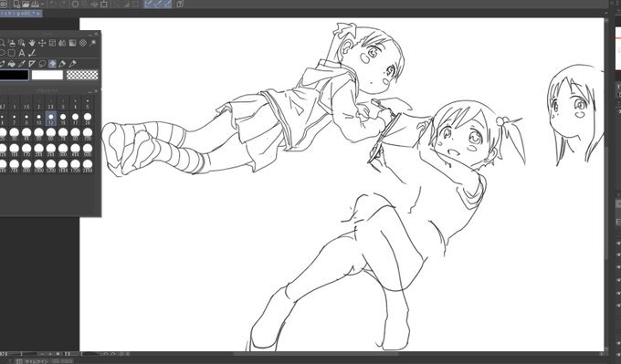This screenshot has width=621, height=364.
Task: Undo the last action
Action: pos(53,5)
